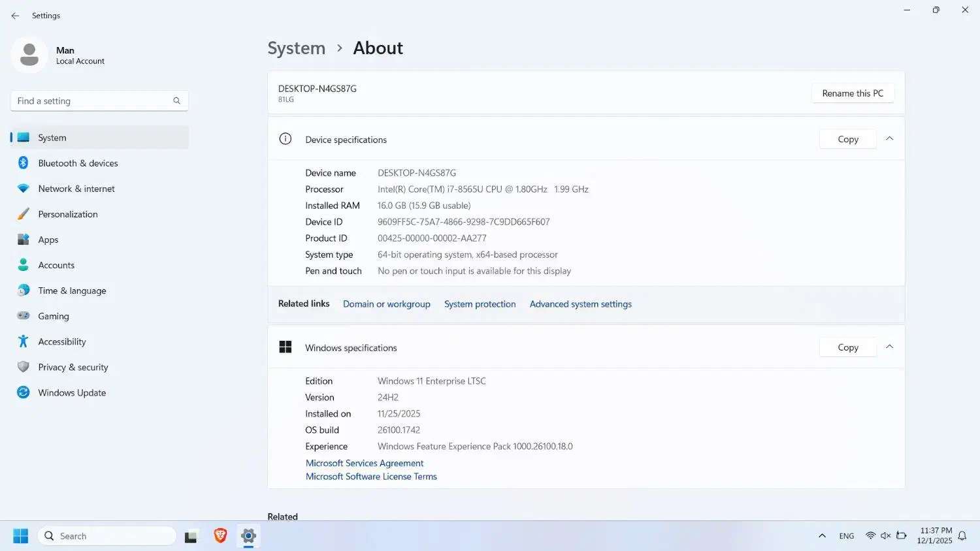980x551 pixels.
Task: Click the back arrow in Settings header
Action: pyautogui.click(x=15, y=16)
